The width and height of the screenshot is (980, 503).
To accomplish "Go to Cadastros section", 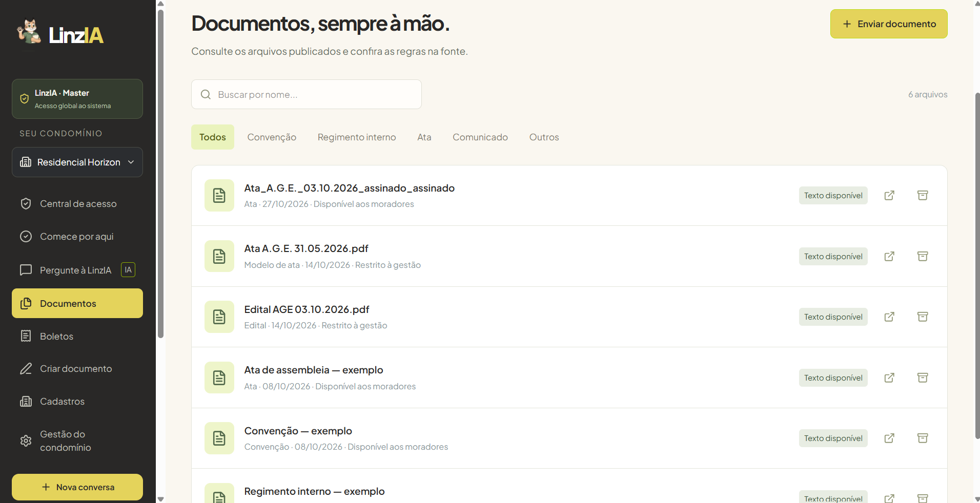I will (x=77, y=402).
